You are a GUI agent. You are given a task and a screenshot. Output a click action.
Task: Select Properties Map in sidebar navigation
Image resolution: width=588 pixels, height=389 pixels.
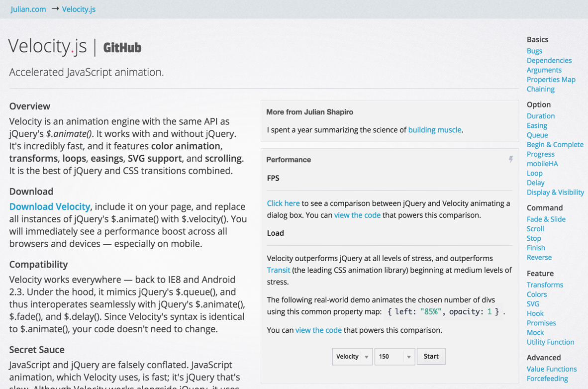tap(551, 80)
